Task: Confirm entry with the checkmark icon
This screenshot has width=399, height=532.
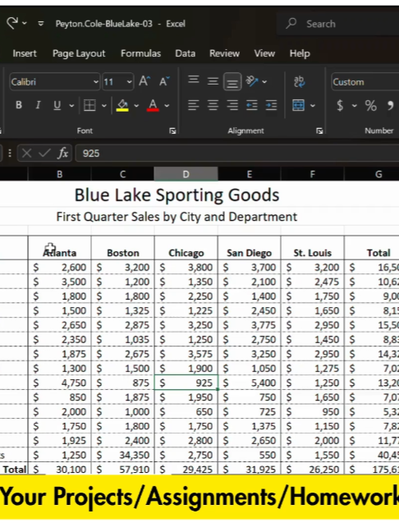Action: 44,154
